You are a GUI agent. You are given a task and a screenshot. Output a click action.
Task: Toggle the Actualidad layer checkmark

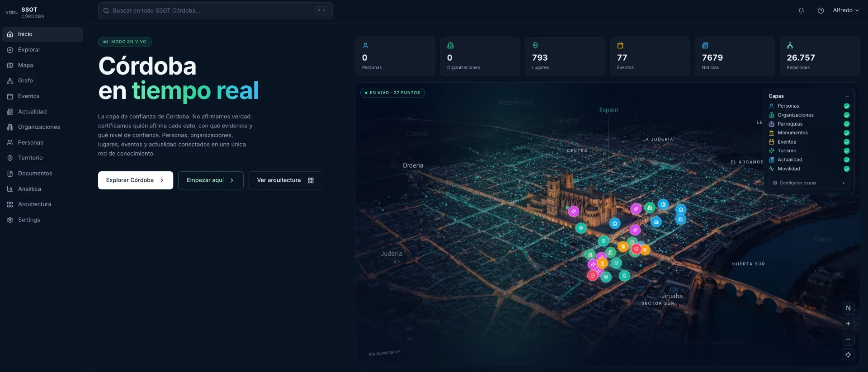pyautogui.click(x=847, y=160)
